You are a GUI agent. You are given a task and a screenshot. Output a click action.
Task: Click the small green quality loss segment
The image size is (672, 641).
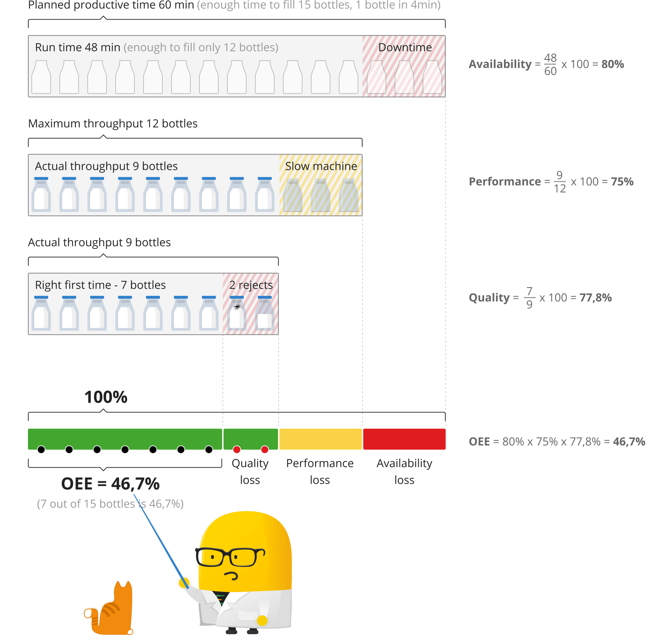(x=251, y=439)
